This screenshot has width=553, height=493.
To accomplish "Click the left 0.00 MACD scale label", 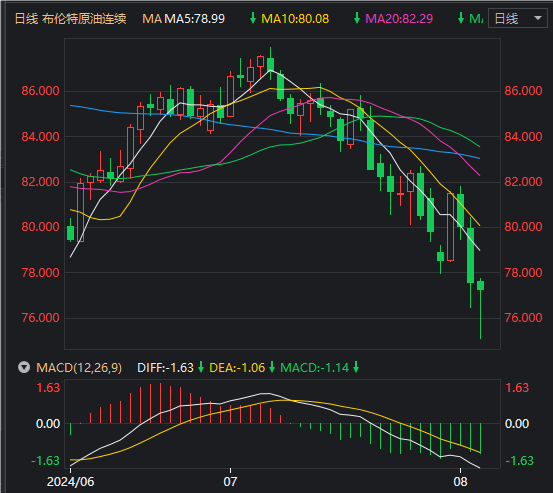I will [x=48, y=424].
